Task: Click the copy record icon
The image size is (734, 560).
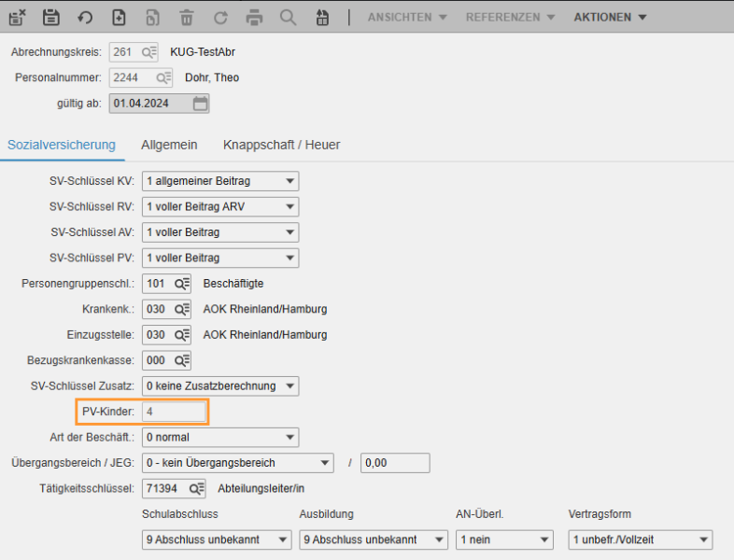Action: [x=152, y=18]
